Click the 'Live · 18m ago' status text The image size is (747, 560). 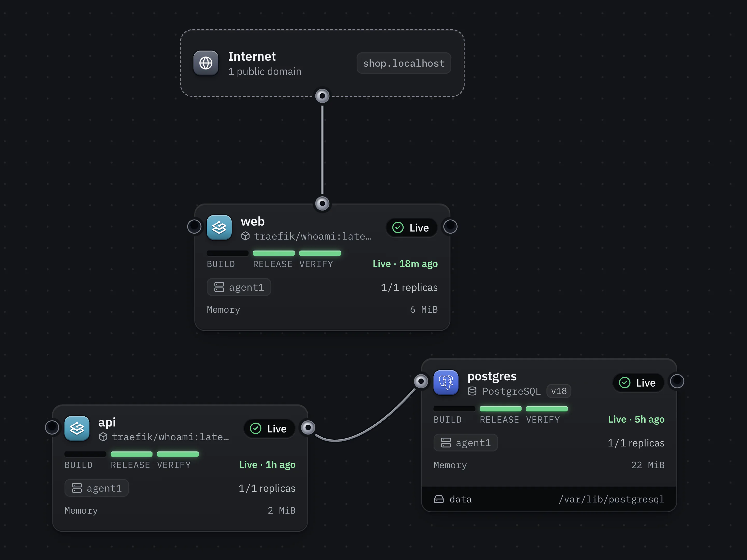(x=405, y=264)
